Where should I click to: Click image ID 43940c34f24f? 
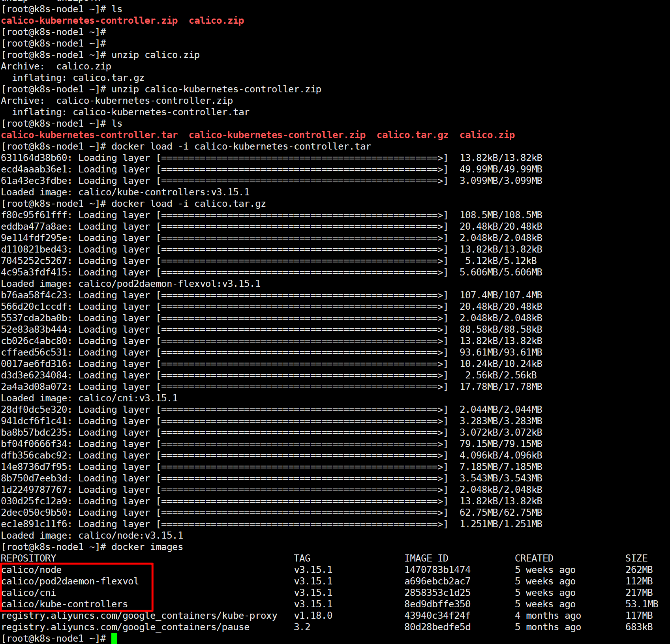tap(437, 616)
